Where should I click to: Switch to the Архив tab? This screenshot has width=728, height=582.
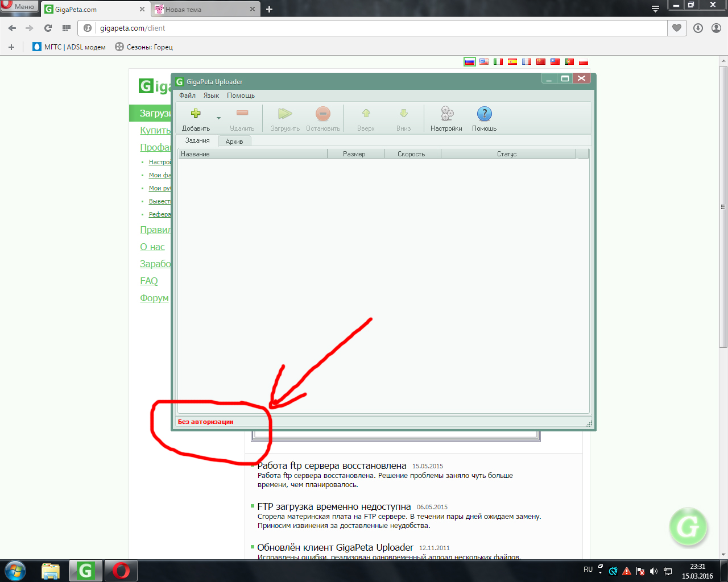(x=234, y=142)
